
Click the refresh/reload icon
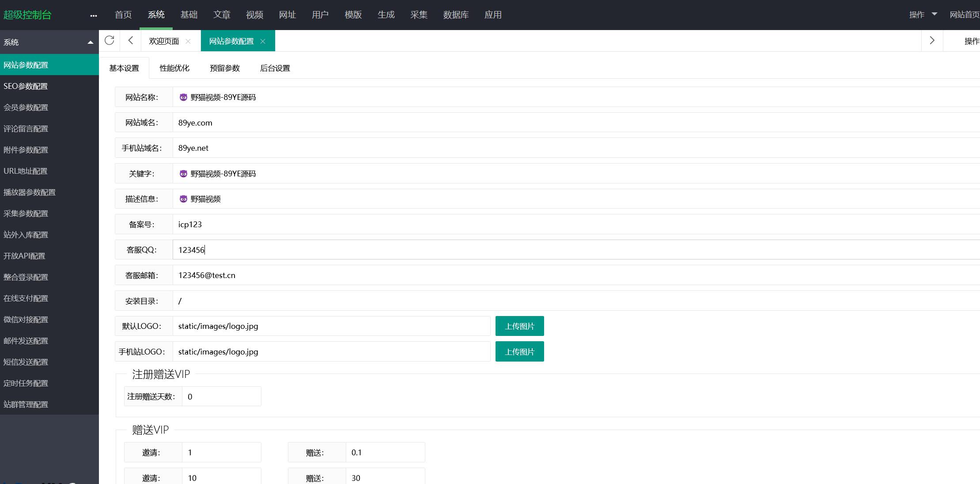pyautogui.click(x=110, y=40)
